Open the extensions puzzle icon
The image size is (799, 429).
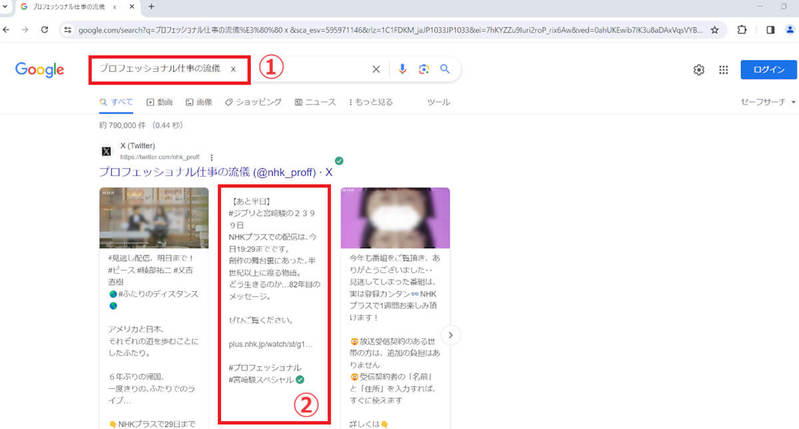[x=742, y=30]
